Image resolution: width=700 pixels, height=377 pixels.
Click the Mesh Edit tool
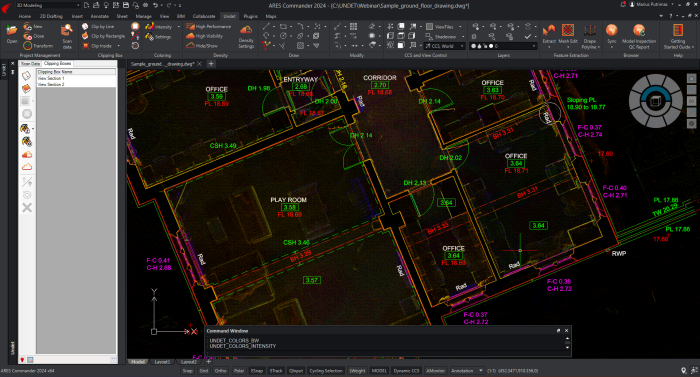pos(568,34)
